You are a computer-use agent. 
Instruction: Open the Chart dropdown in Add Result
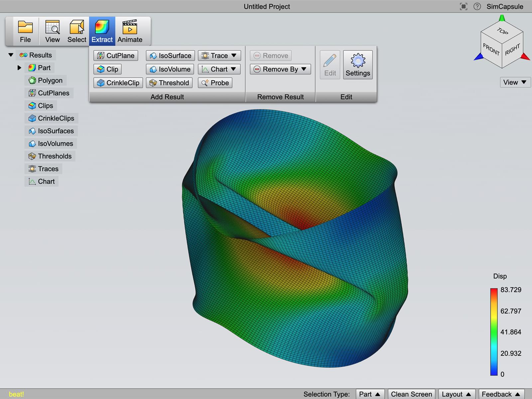pyautogui.click(x=219, y=69)
